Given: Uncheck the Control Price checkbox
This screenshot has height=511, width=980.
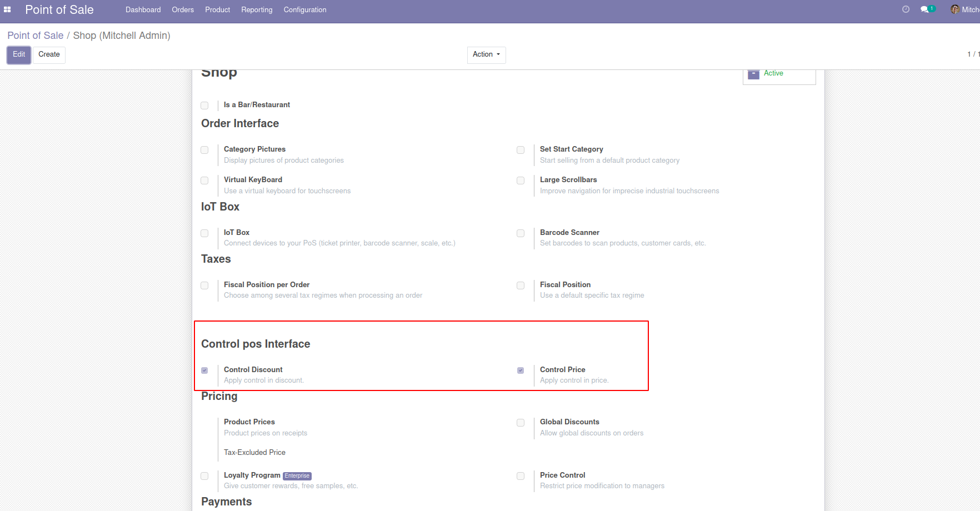Looking at the screenshot, I should click(x=521, y=370).
